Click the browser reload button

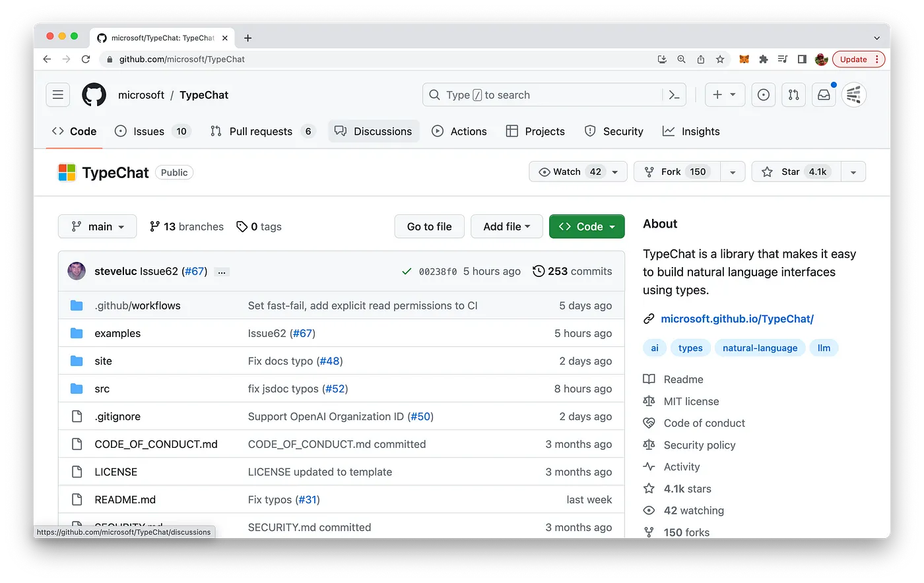click(86, 59)
